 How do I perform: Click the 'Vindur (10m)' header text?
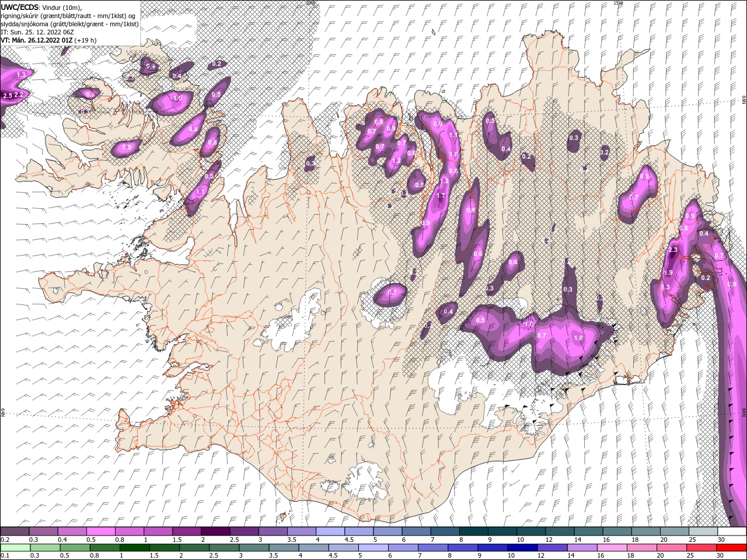click(62, 7)
